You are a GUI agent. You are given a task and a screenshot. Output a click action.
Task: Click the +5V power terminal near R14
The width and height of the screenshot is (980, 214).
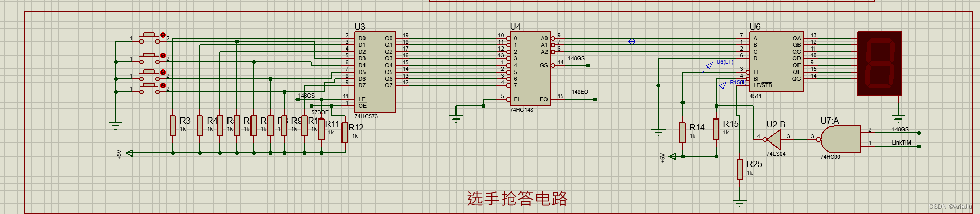[673, 156]
